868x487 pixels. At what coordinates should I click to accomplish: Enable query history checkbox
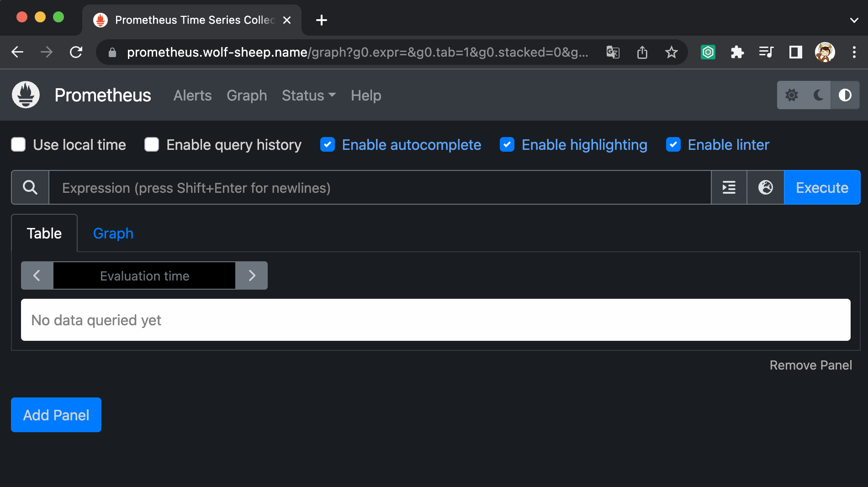pyautogui.click(x=152, y=144)
